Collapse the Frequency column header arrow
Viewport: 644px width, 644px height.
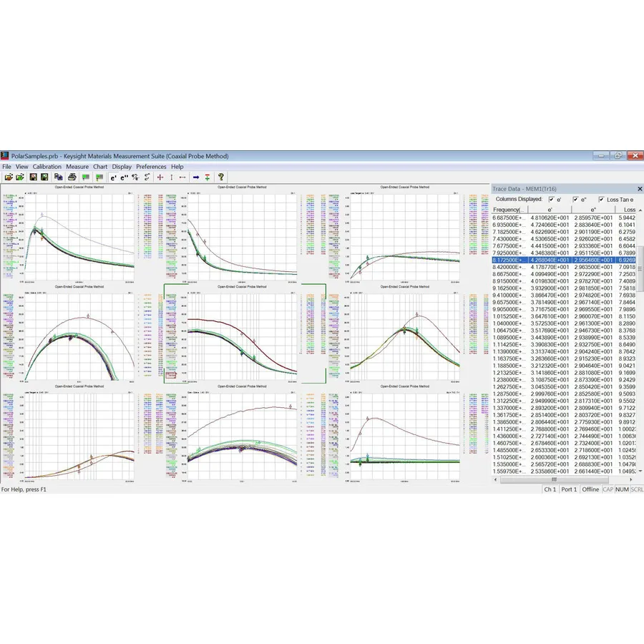(x=640, y=209)
